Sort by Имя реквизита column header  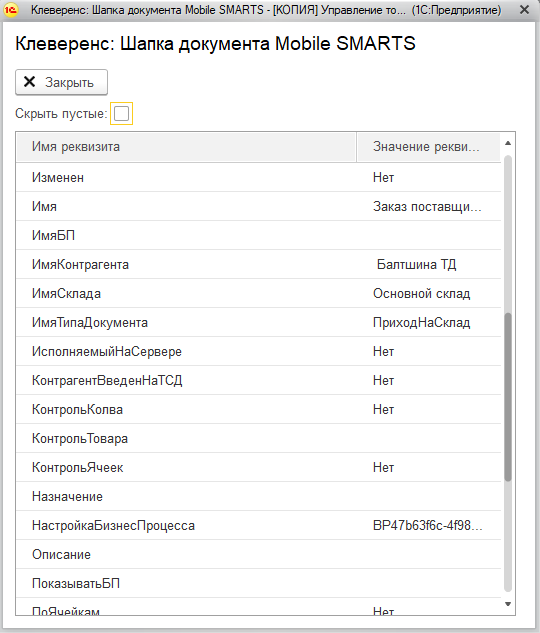pyautogui.click(x=186, y=147)
